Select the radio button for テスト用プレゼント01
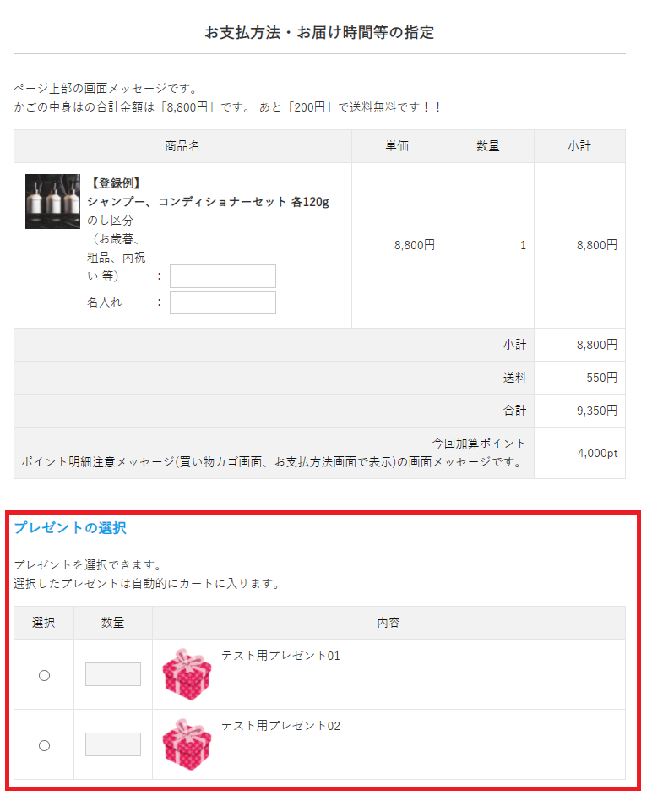The image size is (652, 812). 45,675
